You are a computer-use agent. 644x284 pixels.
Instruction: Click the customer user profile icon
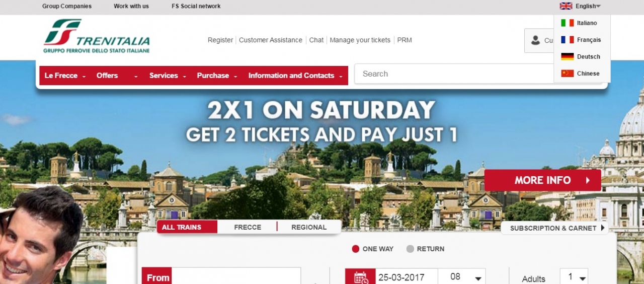click(535, 40)
